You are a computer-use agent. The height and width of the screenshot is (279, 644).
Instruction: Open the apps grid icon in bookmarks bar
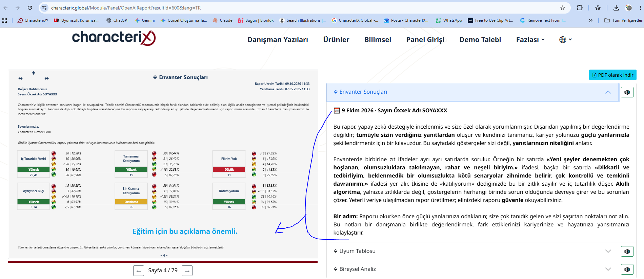tap(4, 20)
